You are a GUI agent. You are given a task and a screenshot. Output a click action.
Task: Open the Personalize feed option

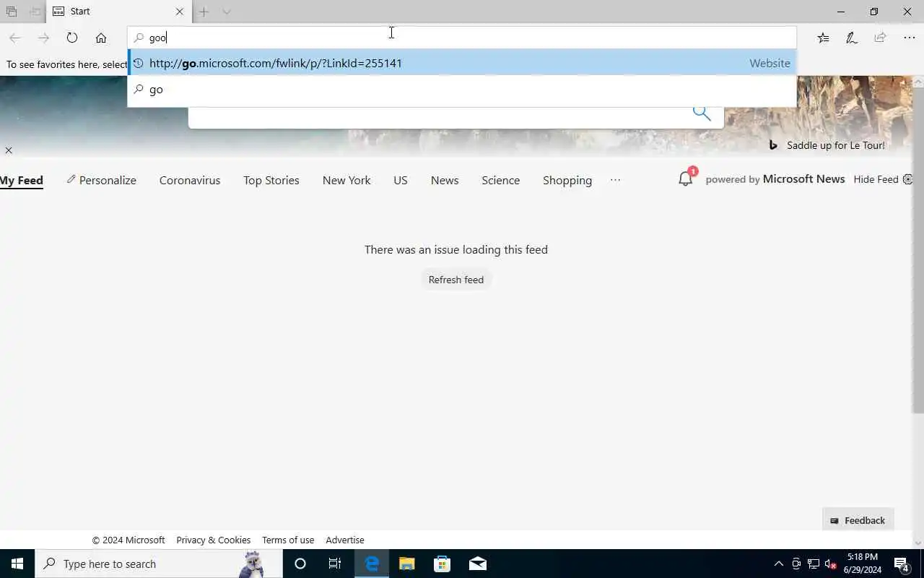(x=101, y=180)
